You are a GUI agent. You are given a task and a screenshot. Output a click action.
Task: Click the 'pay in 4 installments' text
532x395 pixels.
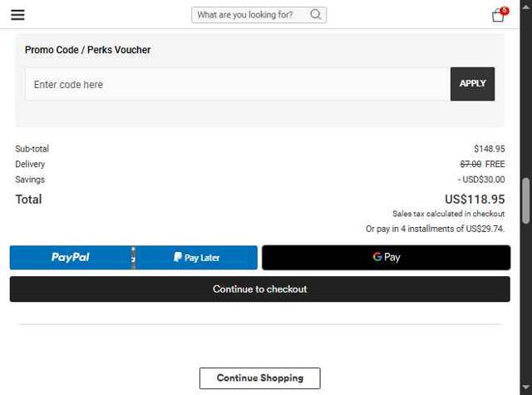click(x=435, y=229)
